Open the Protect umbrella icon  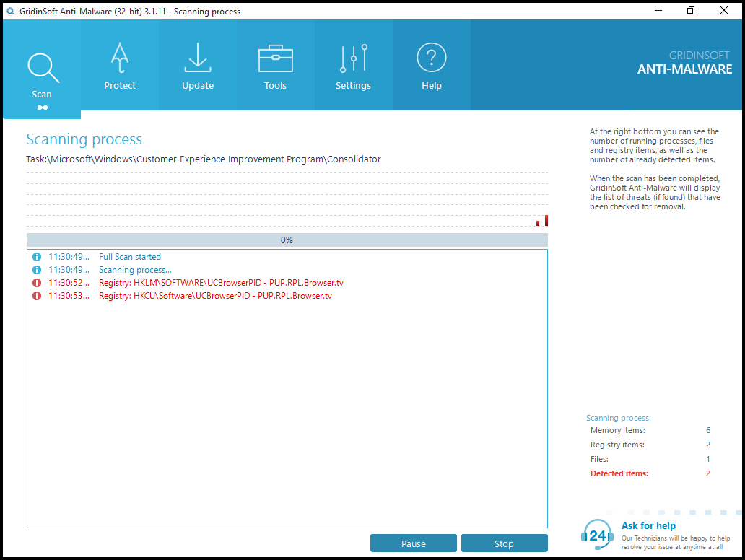(120, 58)
